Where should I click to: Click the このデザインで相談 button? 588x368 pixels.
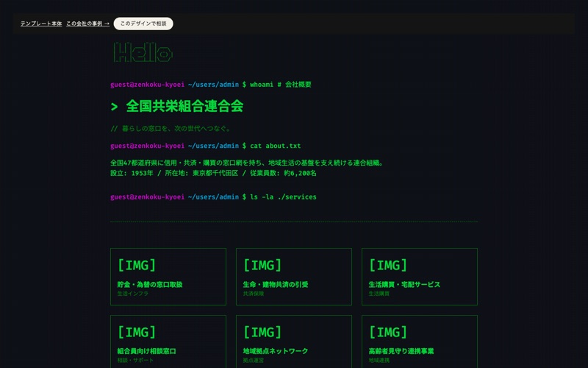[143, 24]
